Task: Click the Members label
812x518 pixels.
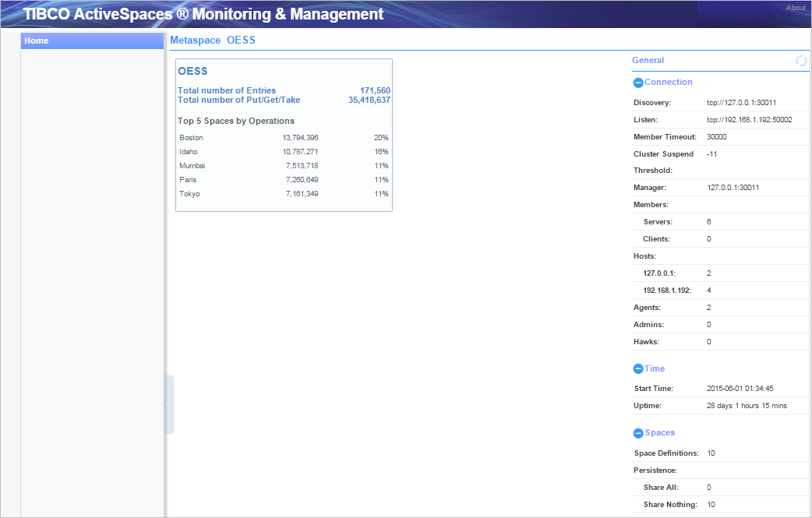Action: pos(651,205)
